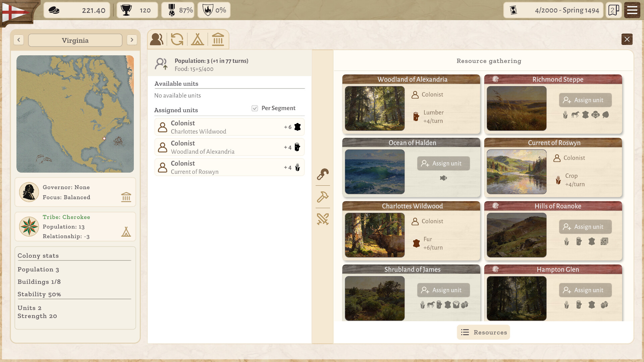This screenshot has width=644, height=362.
Task: Click the governor building icon
Action: point(126,197)
